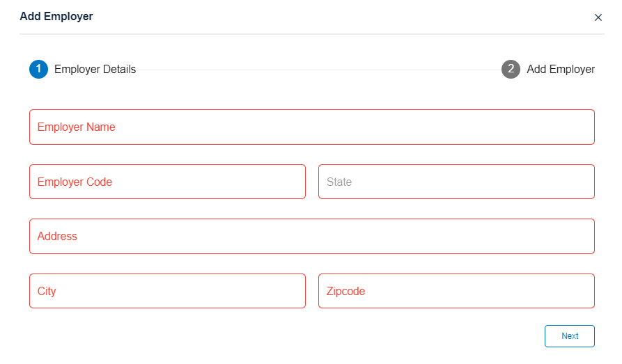The height and width of the screenshot is (364, 622).
Task: Focus the Address text field
Action: click(311, 237)
